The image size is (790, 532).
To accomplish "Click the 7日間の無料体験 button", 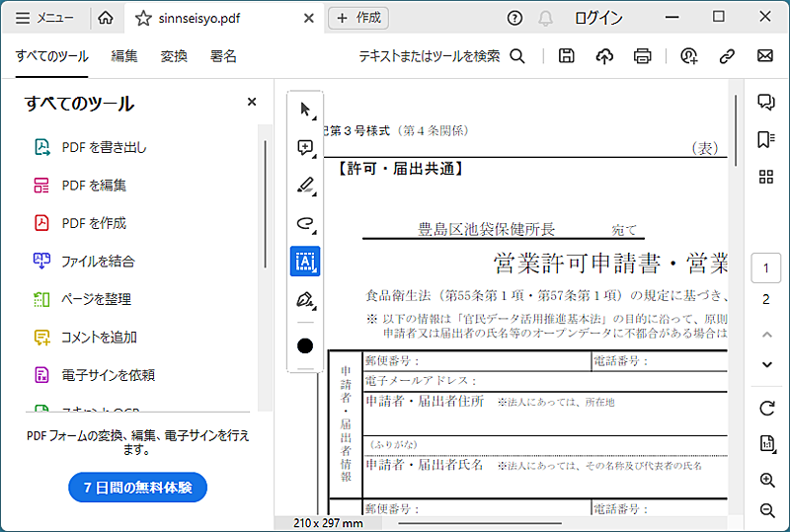I will pyautogui.click(x=137, y=488).
